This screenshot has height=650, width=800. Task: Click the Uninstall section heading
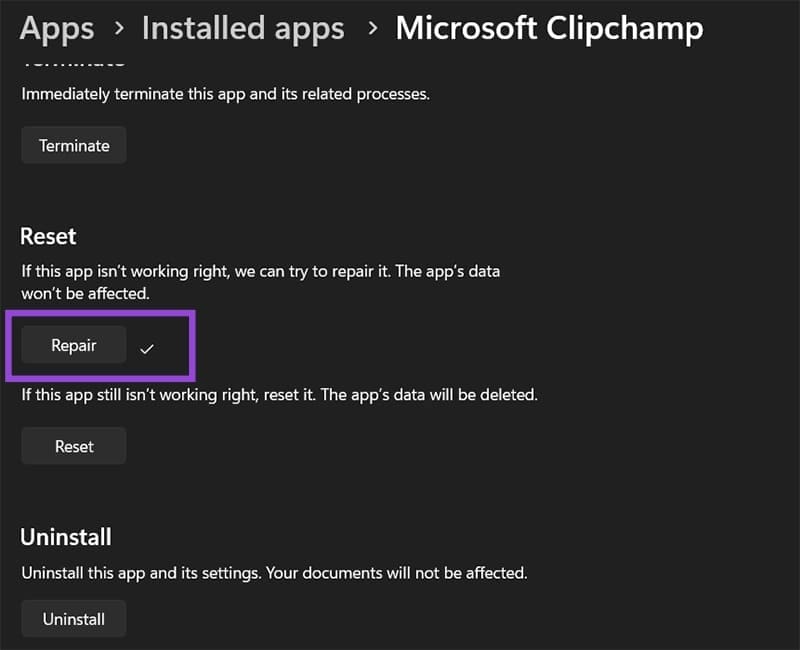(66, 537)
